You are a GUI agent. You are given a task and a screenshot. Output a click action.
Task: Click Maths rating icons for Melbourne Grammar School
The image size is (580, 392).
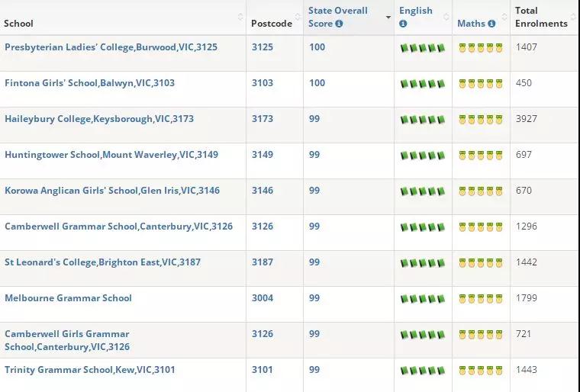(481, 299)
